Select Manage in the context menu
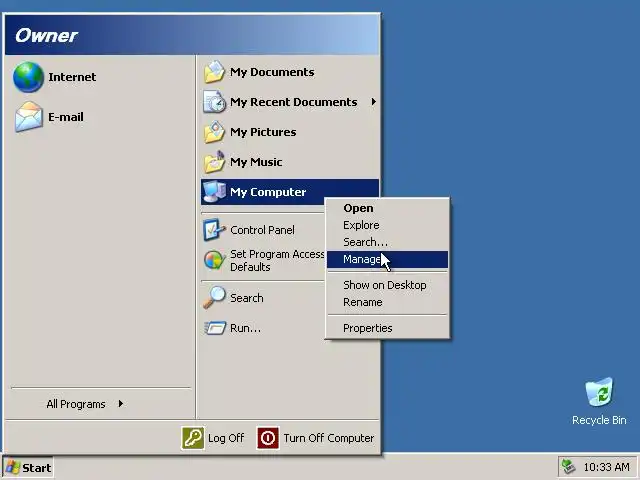 pos(387,259)
